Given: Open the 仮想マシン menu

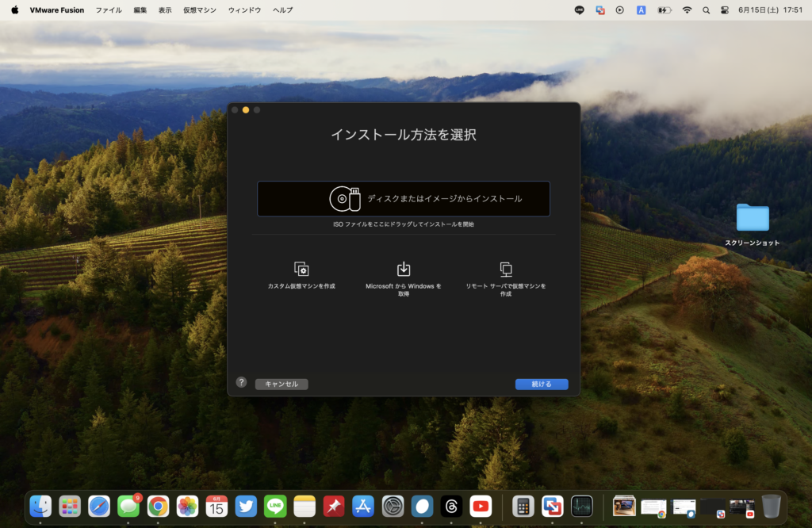Looking at the screenshot, I should (199, 10).
